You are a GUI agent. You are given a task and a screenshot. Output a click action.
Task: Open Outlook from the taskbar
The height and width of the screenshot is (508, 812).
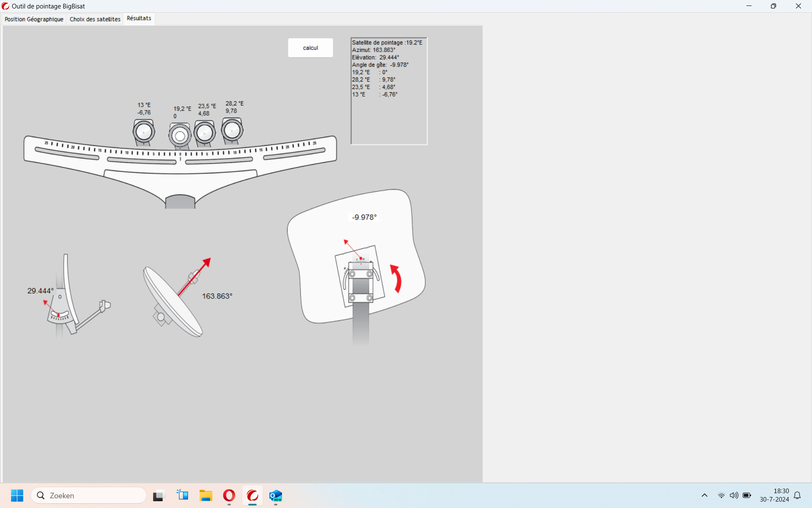point(276,495)
